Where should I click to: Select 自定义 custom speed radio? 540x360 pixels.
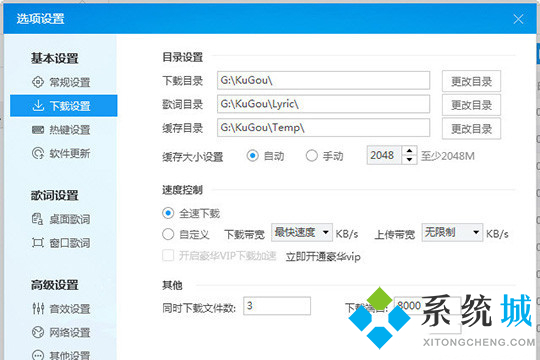[x=168, y=235]
